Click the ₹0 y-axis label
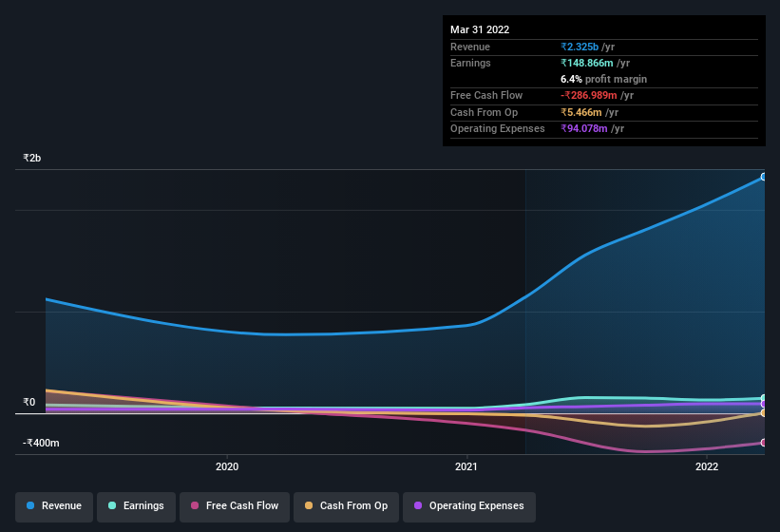The width and height of the screenshot is (780, 532). pyautogui.click(x=29, y=402)
